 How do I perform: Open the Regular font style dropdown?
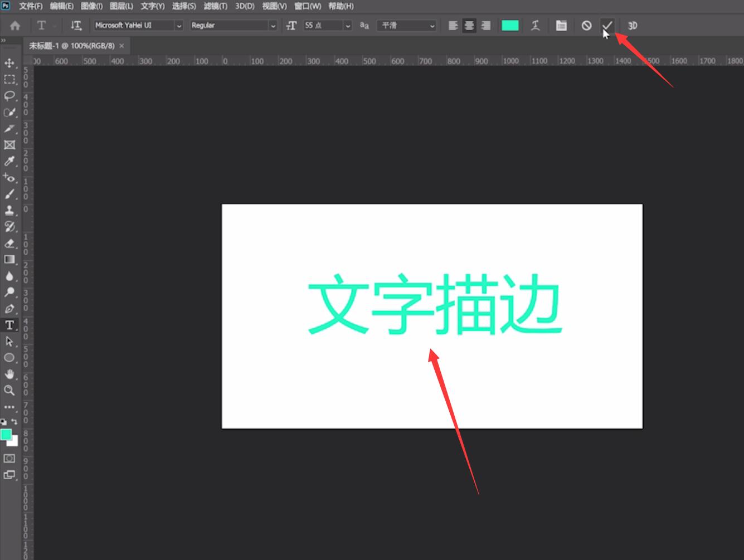click(x=273, y=26)
